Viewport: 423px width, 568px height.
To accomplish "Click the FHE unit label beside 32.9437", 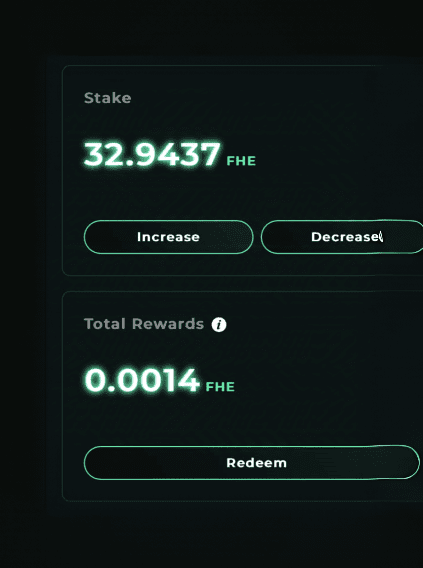I will point(241,161).
